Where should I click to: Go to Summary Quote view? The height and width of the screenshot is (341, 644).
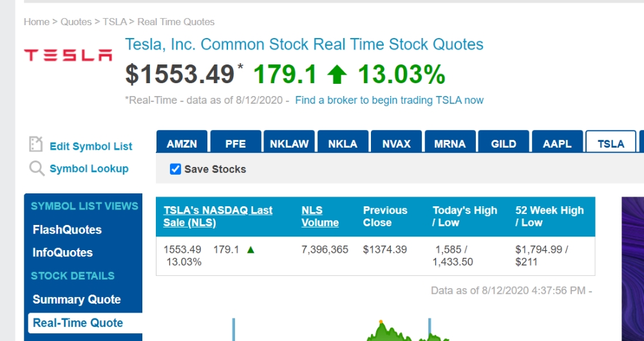(77, 300)
